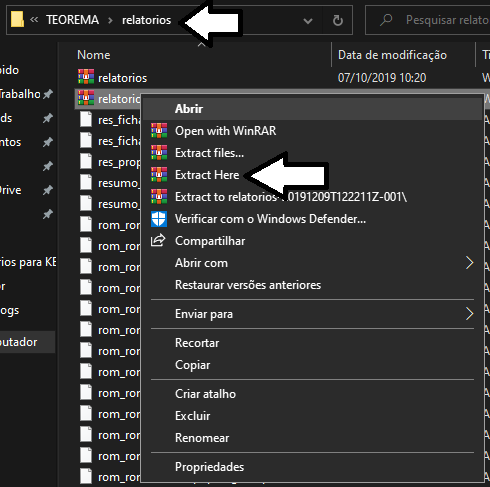Image resolution: width=490 pixels, height=487 pixels.
Task: Select the Computador sidebar item
Action: tap(19, 342)
